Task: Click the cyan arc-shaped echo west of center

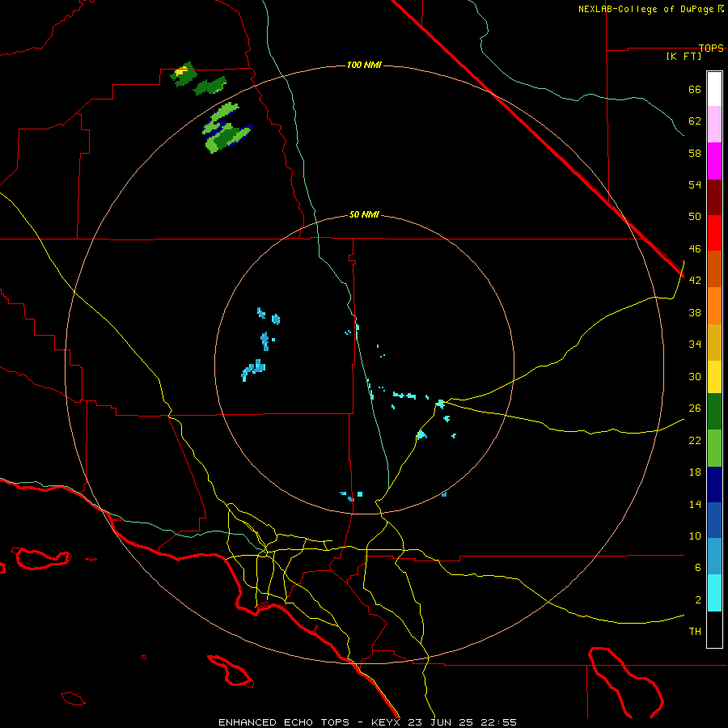Action: (253, 370)
